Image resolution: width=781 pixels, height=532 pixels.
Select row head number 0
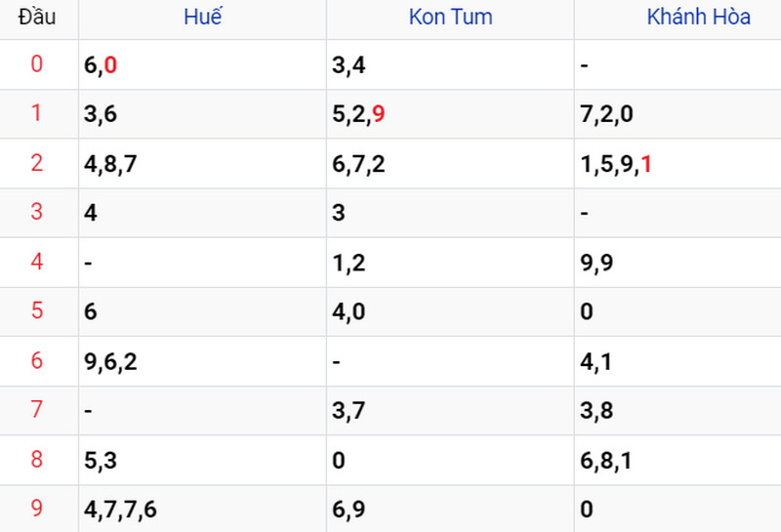pos(37,64)
